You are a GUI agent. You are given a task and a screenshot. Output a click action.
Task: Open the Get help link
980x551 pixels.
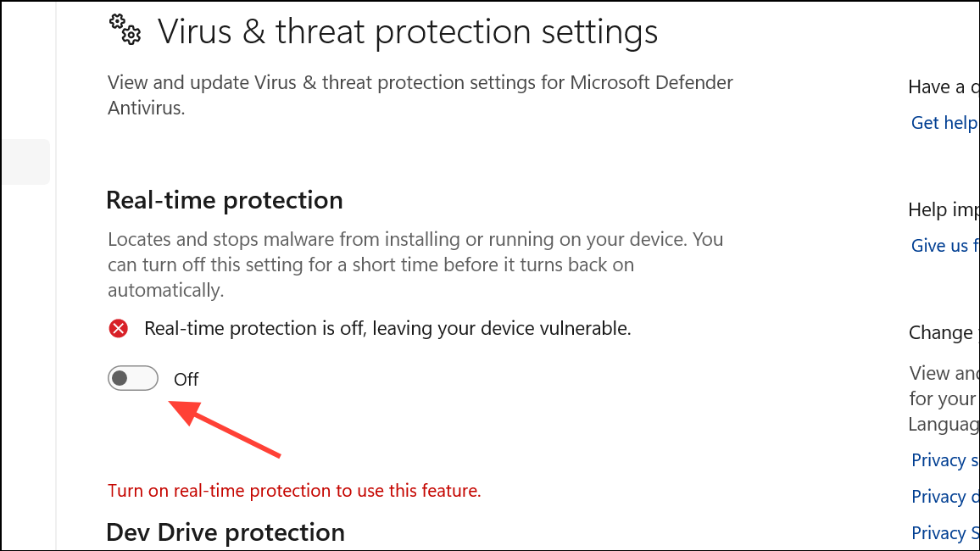(944, 123)
